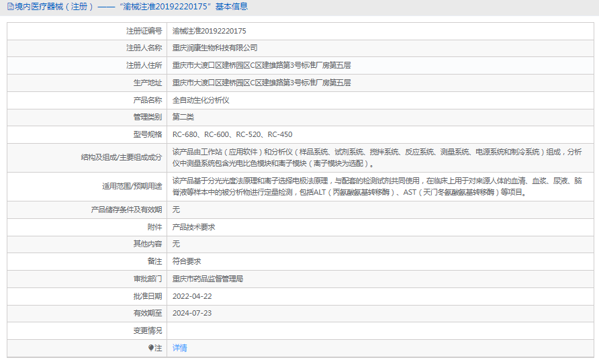Click the 管理类别 row label
Screen dimensions: 599x364
click(x=148, y=117)
